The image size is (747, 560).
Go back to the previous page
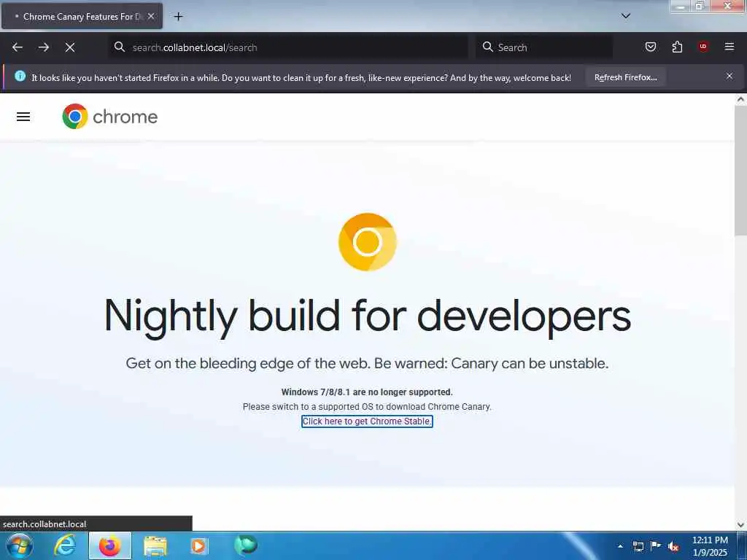18,47
